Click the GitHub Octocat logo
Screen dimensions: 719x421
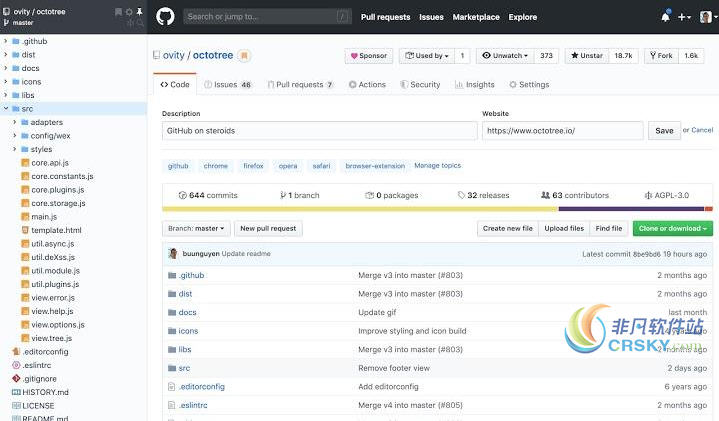point(165,17)
